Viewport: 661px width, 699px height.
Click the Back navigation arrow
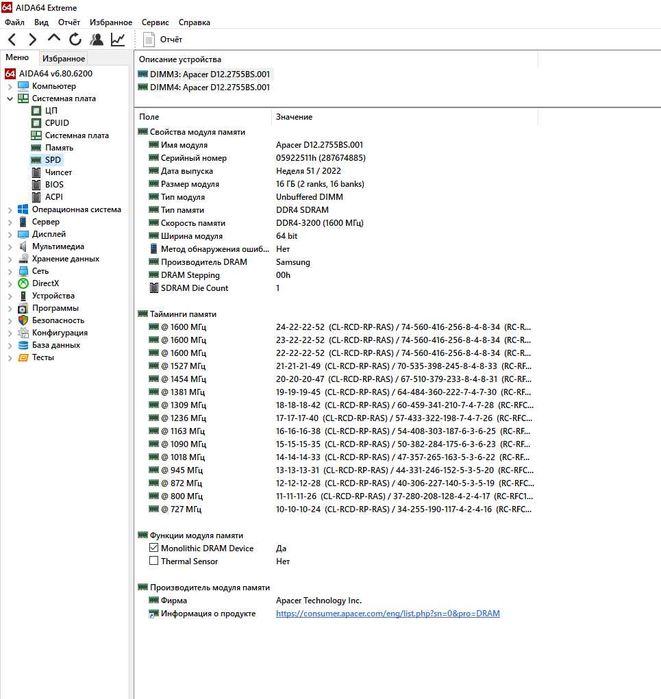[x=12, y=40]
